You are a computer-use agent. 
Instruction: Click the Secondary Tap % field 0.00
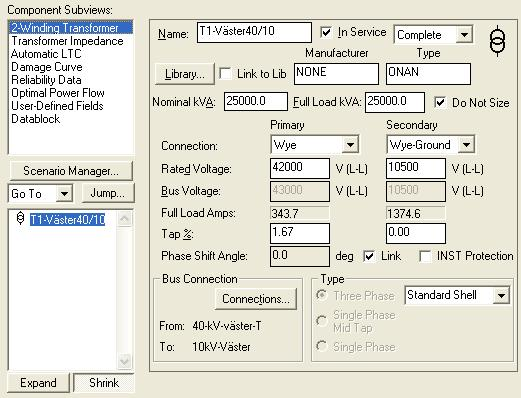pos(416,233)
